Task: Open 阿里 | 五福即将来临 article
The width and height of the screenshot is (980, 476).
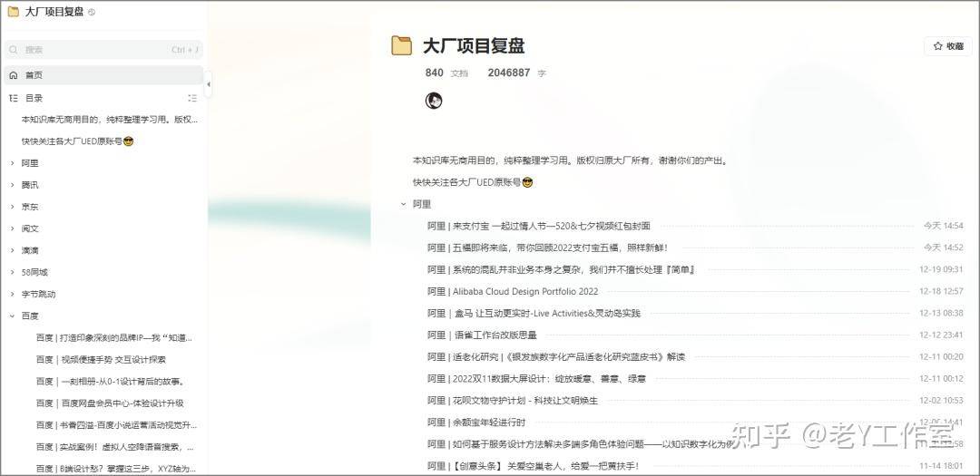Action: [x=547, y=248]
